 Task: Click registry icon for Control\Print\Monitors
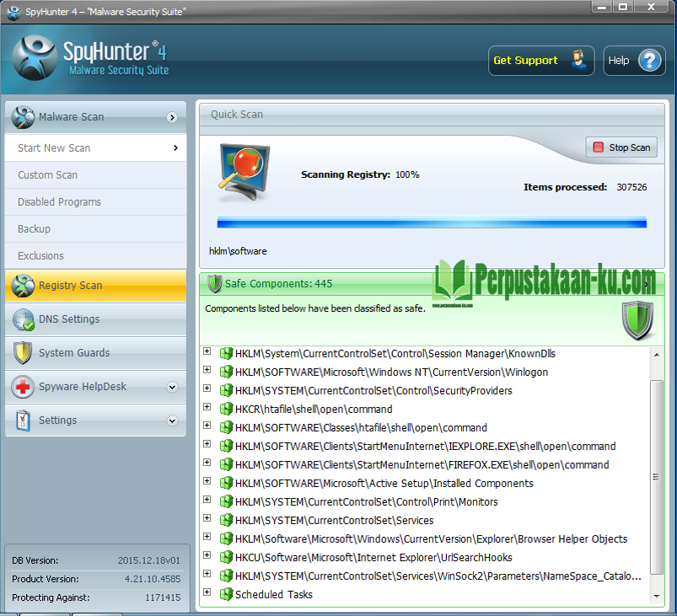(226, 502)
